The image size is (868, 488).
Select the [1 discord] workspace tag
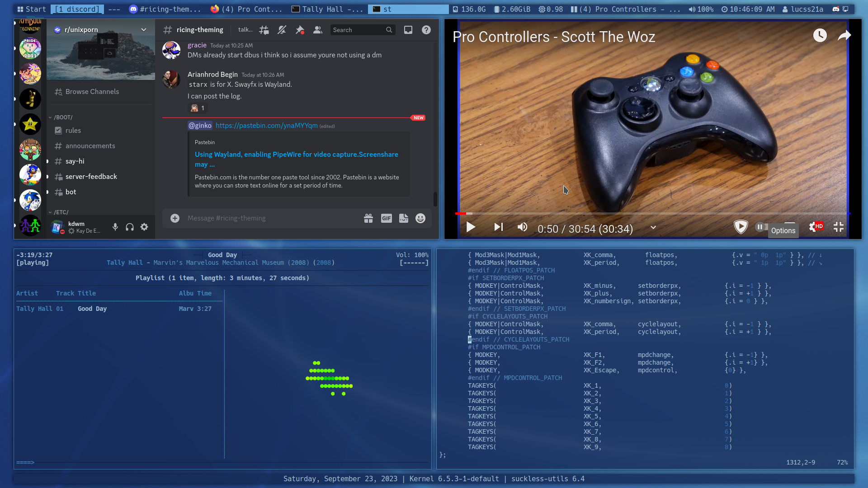pyautogui.click(x=77, y=9)
